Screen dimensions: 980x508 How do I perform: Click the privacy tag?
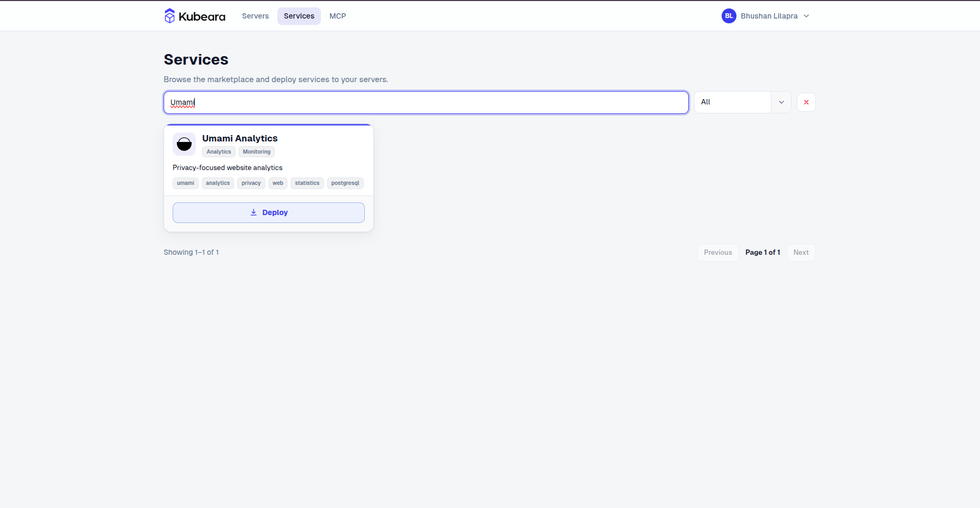(x=251, y=183)
